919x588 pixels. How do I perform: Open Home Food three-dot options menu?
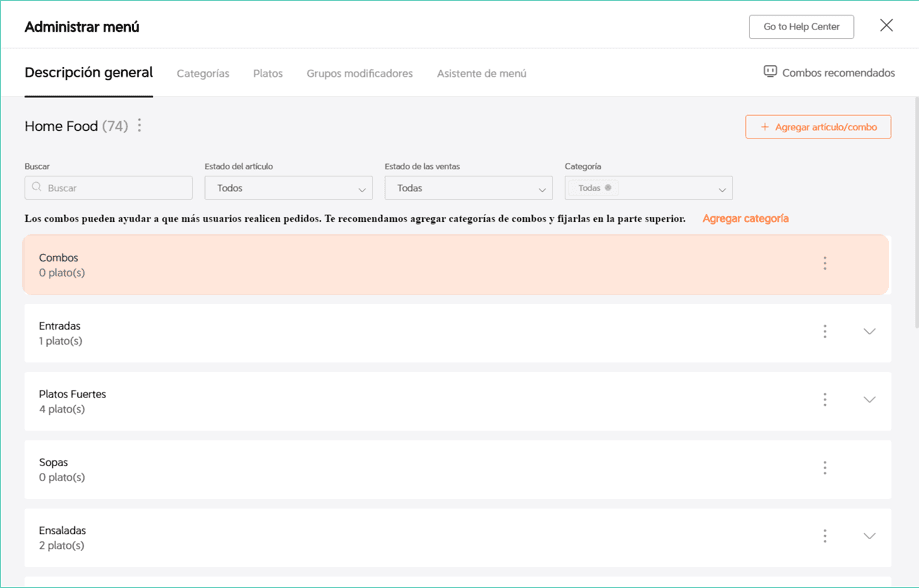[x=139, y=125]
